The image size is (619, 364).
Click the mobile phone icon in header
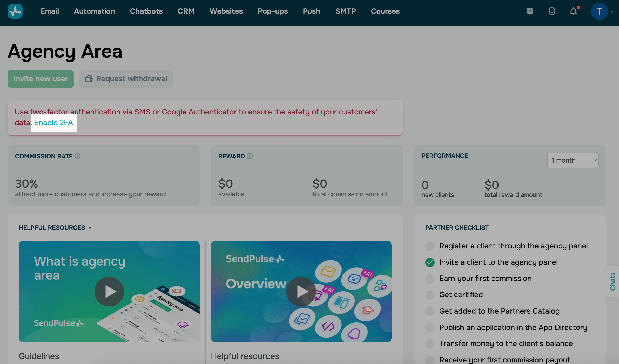tap(552, 11)
